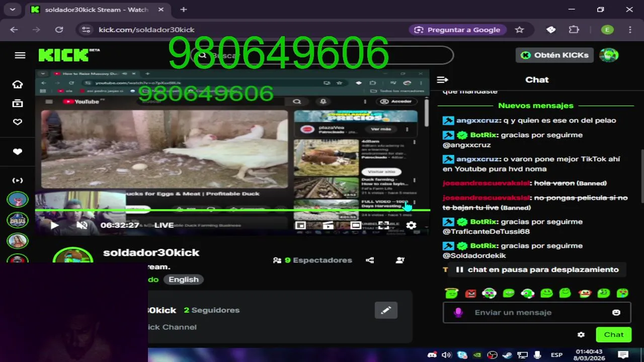View site information icon in address bar
644x362 pixels.
click(86, 30)
